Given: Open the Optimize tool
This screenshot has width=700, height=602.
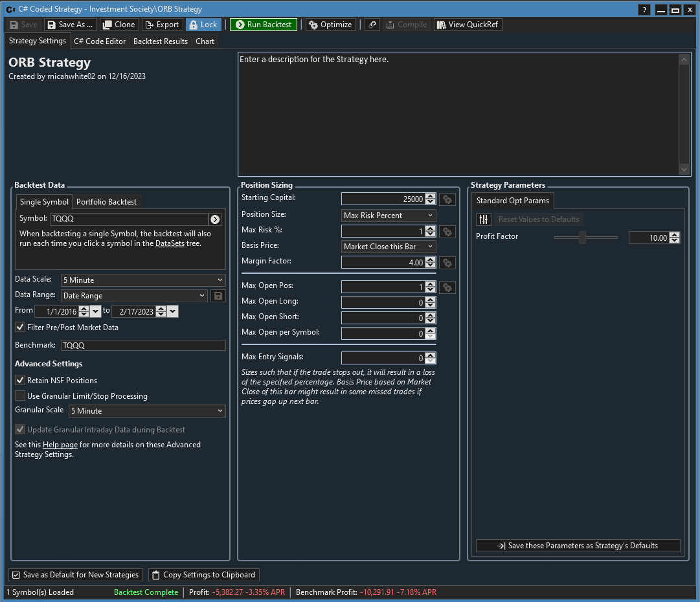Looking at the screenshot, I should click(330, 25).
